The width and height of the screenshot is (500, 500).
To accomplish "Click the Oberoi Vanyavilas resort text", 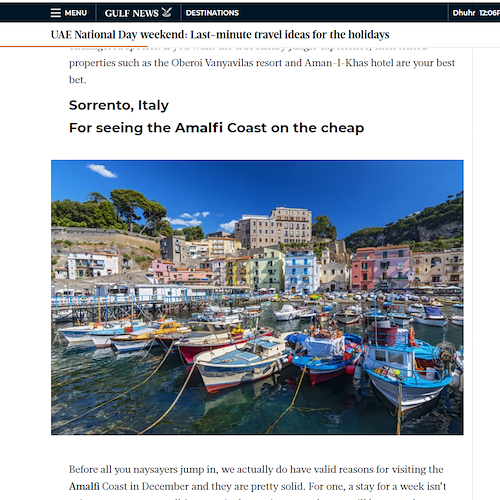I will pos(228,63).
